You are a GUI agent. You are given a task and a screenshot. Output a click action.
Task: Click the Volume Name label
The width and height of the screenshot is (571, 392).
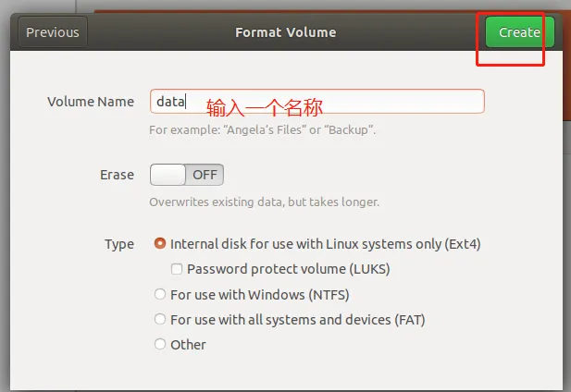91,102
